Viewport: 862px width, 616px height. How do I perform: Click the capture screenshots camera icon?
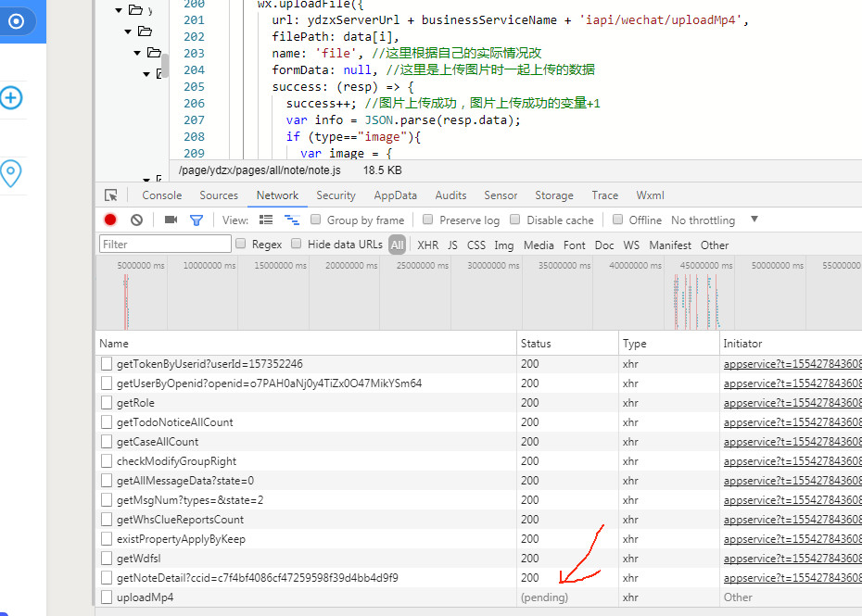[x=171, y=220]
